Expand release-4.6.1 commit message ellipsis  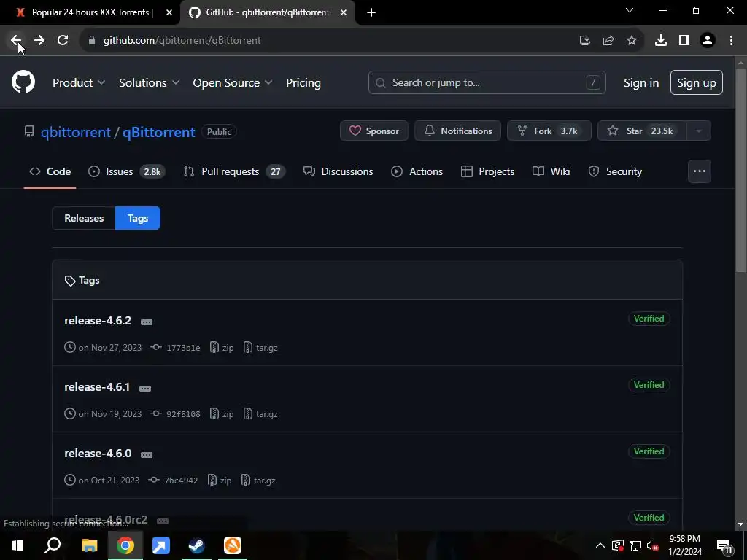pos(145,389)
